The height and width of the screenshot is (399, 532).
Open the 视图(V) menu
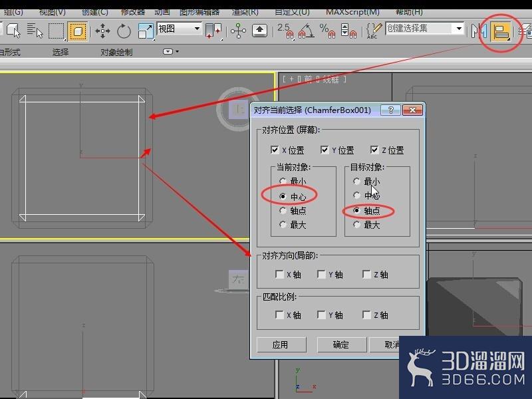(53, 12)
